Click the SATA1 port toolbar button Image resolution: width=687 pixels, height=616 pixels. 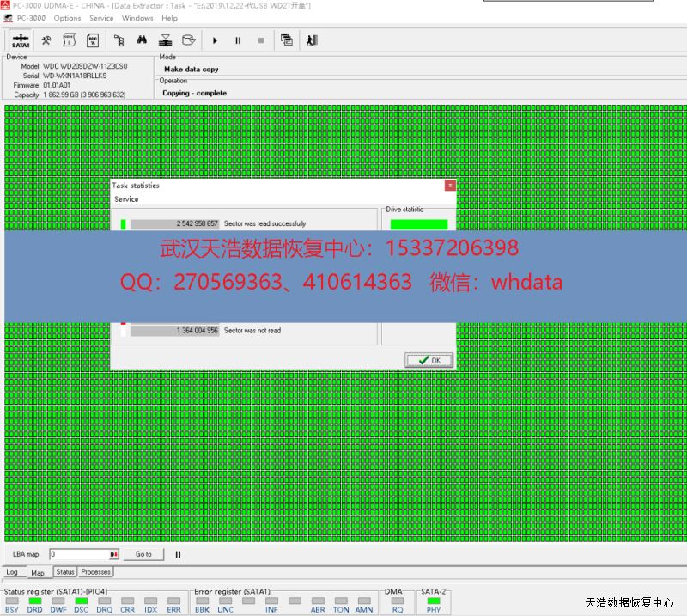point(21,40)
